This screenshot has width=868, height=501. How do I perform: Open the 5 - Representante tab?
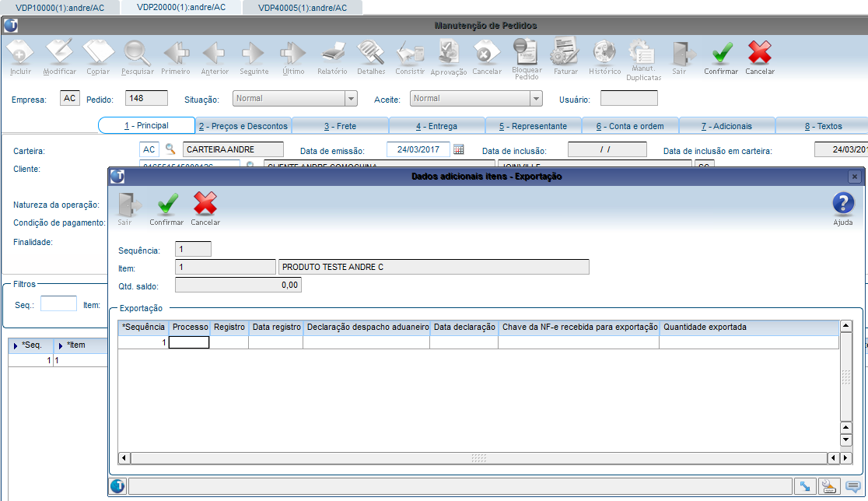pyautogui.click(x=533, y=126)
